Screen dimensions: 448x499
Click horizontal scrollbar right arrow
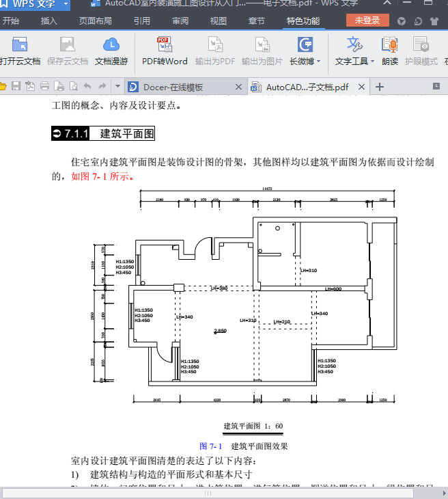(444, 493)
